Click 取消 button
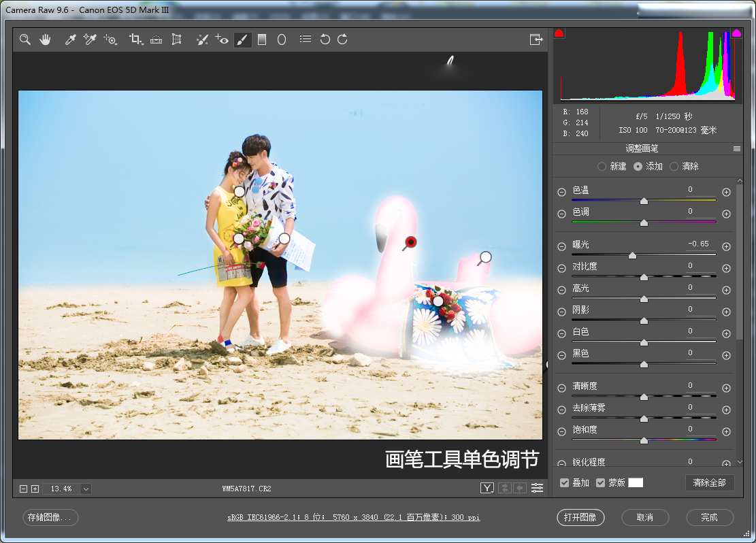This screenshot has height=543, width=756. coord(645,517)
